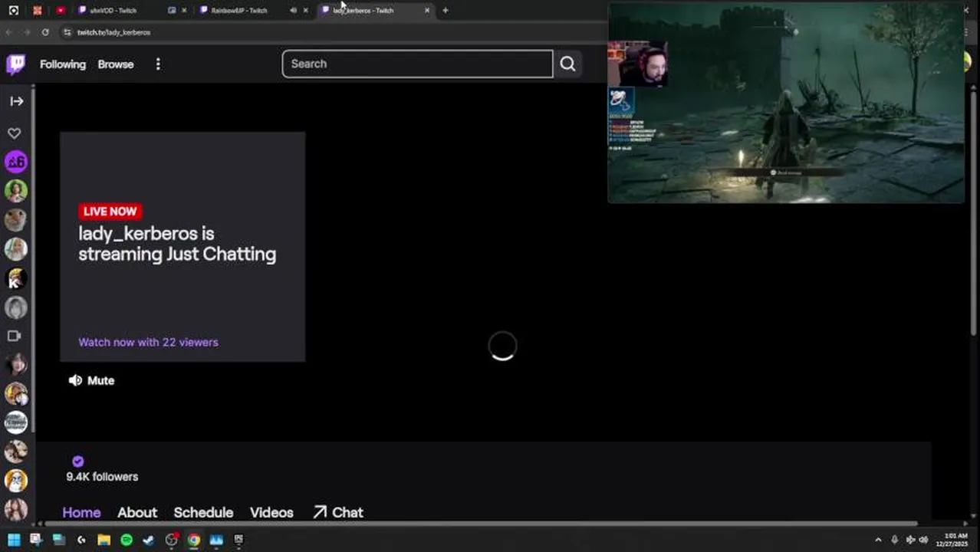Image resolution: width=980 pixels, height=552 pixels.
Task: Open the Home channel tab
Action: pyautogui.click(x=81, y=512)
